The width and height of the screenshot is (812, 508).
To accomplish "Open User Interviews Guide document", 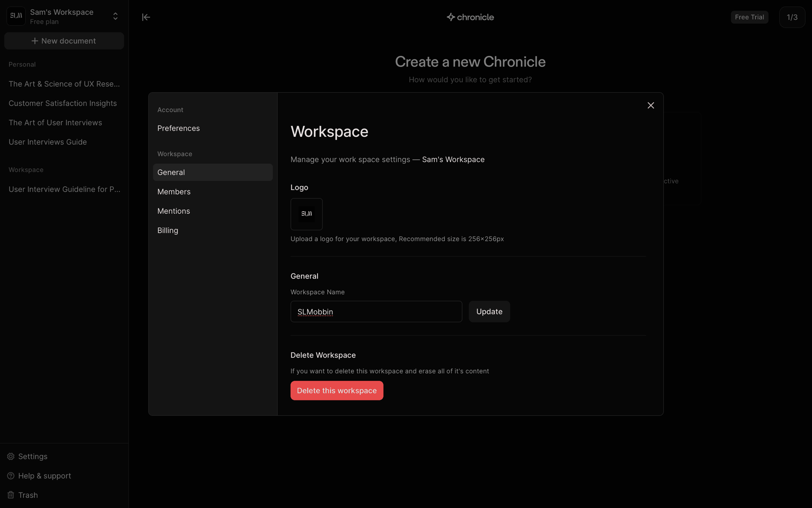I will tap(48, 142).
